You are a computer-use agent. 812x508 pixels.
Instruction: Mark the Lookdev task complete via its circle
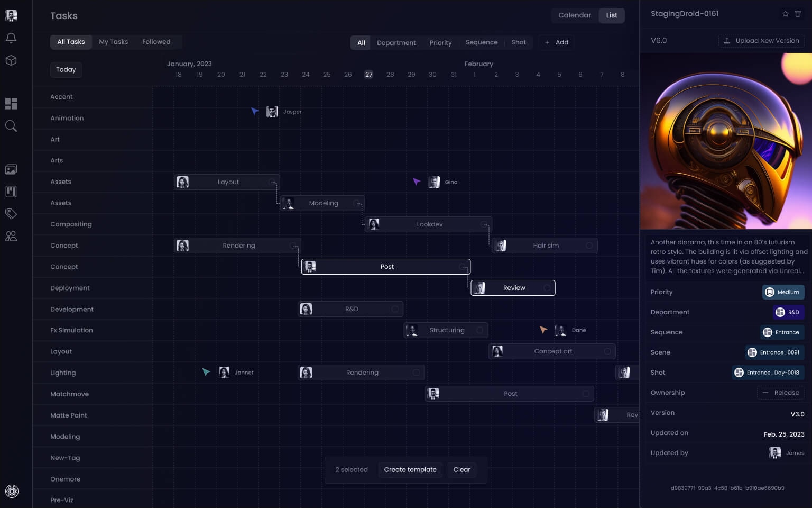point(484,224)
